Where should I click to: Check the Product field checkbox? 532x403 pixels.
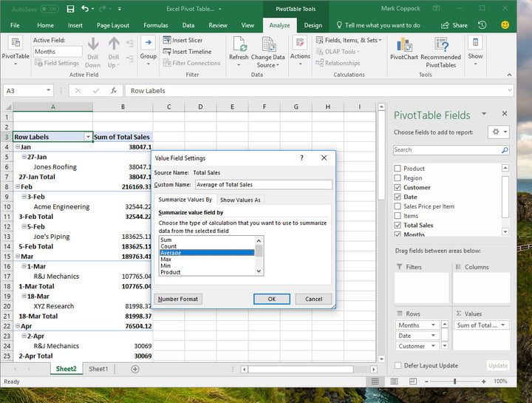coord(398,169)
